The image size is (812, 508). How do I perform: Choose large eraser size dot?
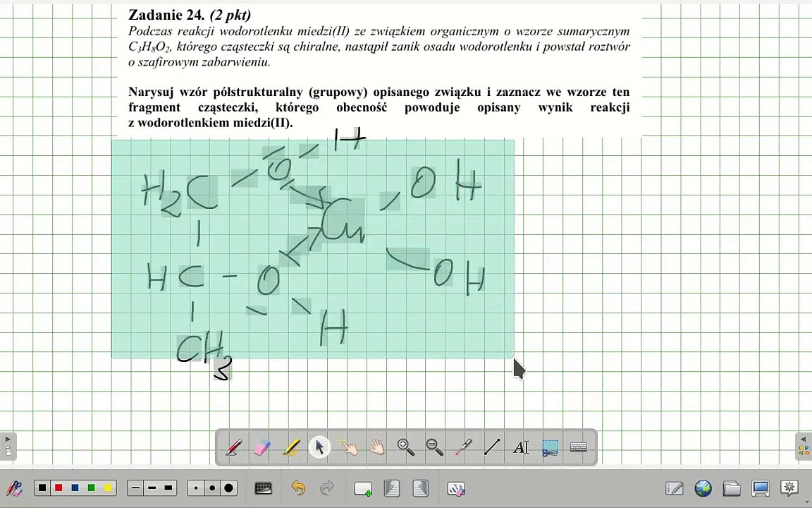coord(228,488)
